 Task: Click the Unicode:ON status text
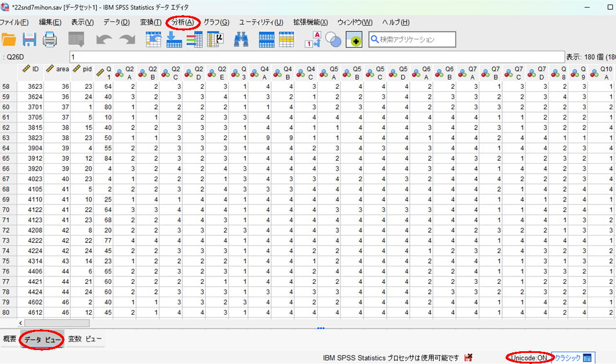(x=529, y=358)
